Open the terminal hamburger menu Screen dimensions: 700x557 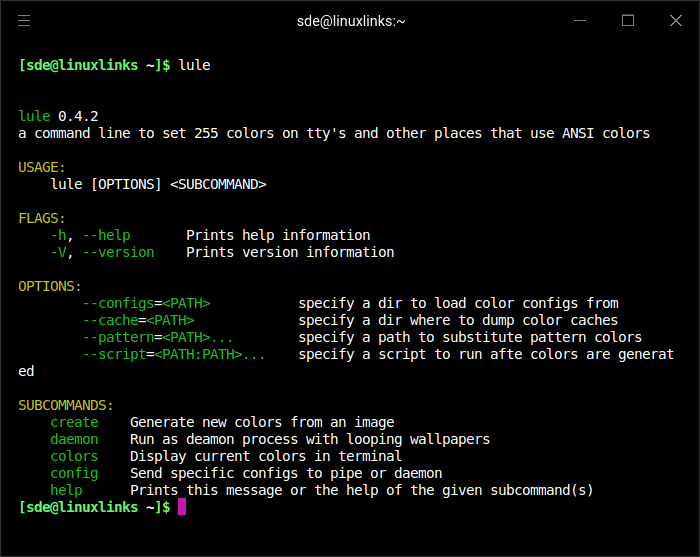tap(24, 20)
